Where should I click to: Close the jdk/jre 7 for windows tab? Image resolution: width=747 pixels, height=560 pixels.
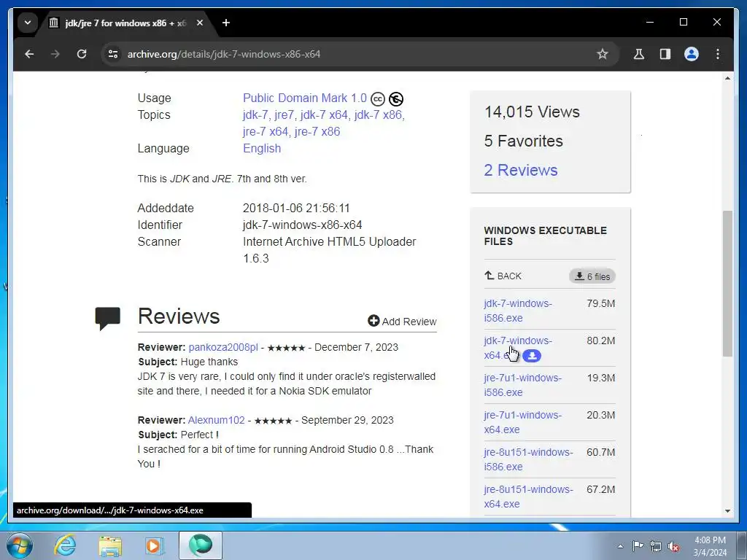200,23
